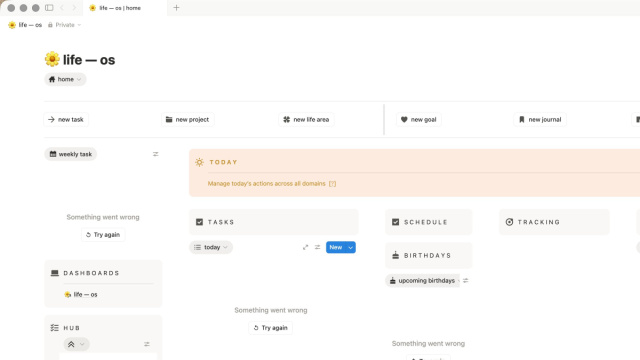
Task: Click Try again under TASKS
Action: tap(271, 328)
